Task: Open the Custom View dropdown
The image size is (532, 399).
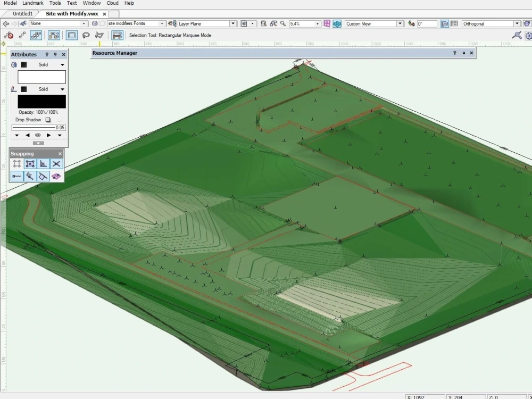Action: coord(374,24)
